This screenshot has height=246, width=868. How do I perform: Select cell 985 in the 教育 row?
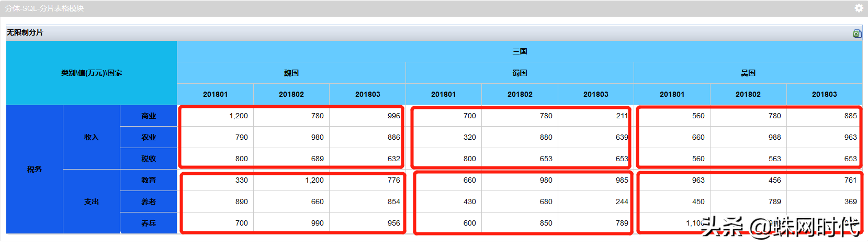[x=596, y=180]
